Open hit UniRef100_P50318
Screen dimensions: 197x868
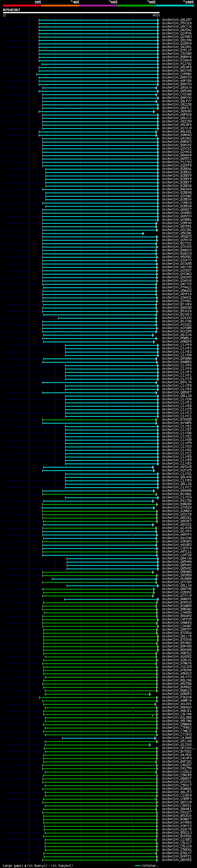click(177, 23)
